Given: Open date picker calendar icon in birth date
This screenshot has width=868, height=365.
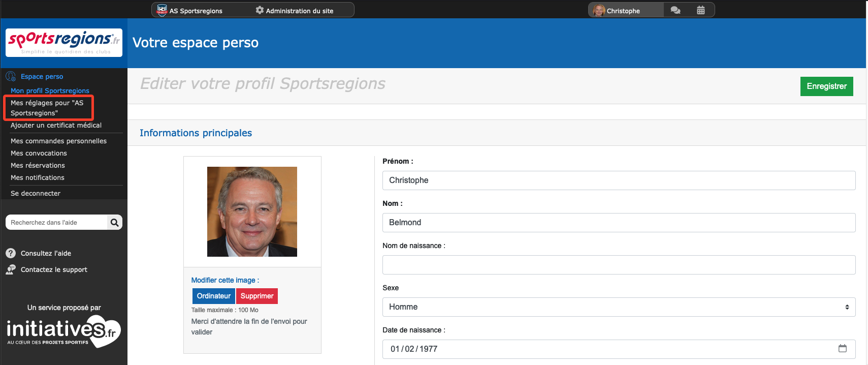Looking at the screenshot, I should click(x=842, y=348).
